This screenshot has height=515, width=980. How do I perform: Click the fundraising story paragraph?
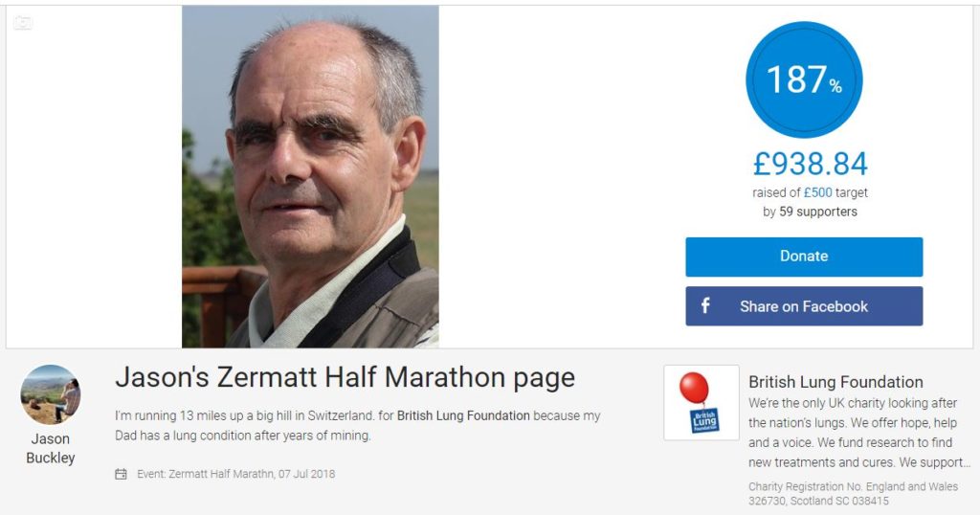358,426
